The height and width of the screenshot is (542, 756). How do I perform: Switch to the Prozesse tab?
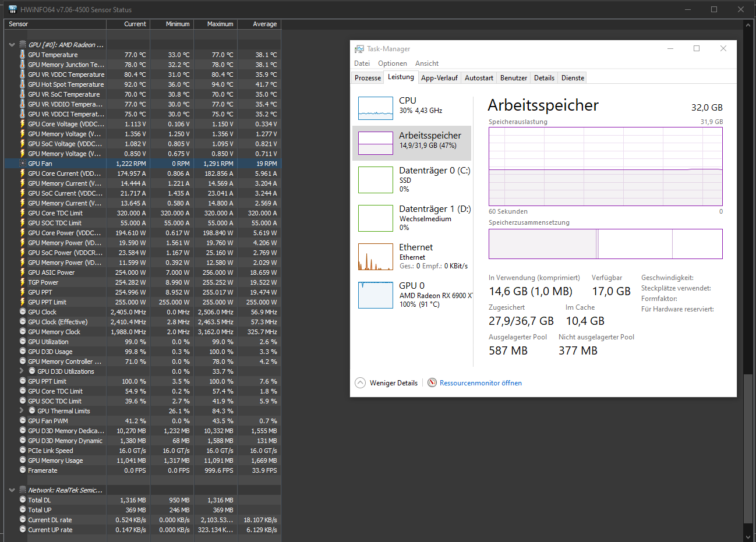(368, 78)
